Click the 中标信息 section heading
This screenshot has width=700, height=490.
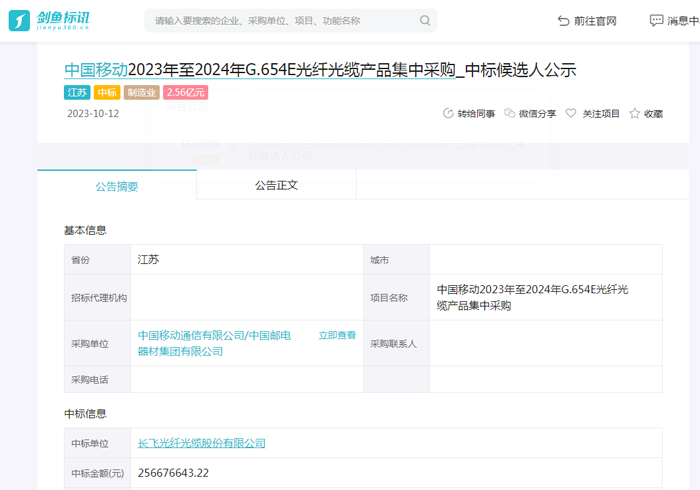[85, 414]
